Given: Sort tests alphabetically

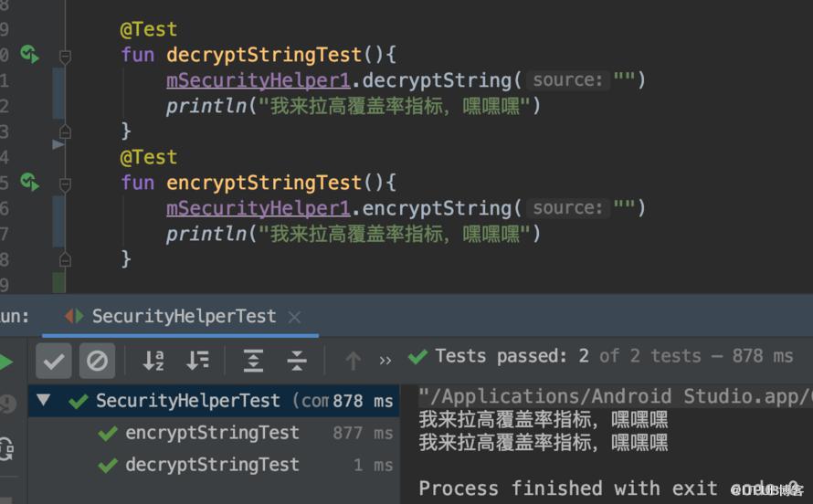Looking at the screenshot, I should [x=153, y=361].
